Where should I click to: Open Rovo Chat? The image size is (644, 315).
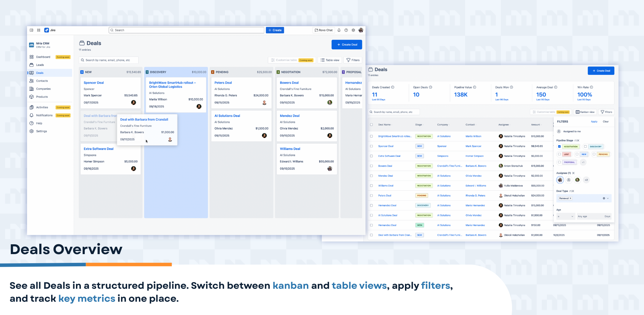[x=323, y=30]
